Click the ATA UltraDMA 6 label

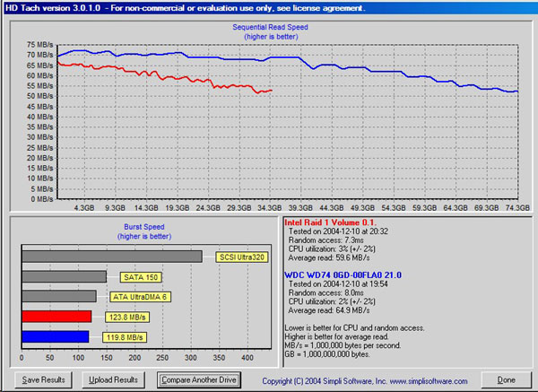tap(140, 297)
